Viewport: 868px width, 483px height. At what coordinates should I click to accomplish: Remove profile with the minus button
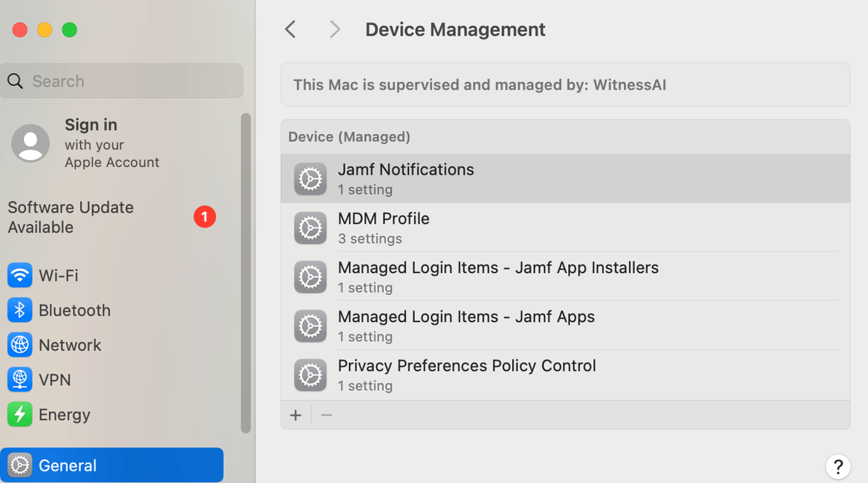click(x=327, y=416)
